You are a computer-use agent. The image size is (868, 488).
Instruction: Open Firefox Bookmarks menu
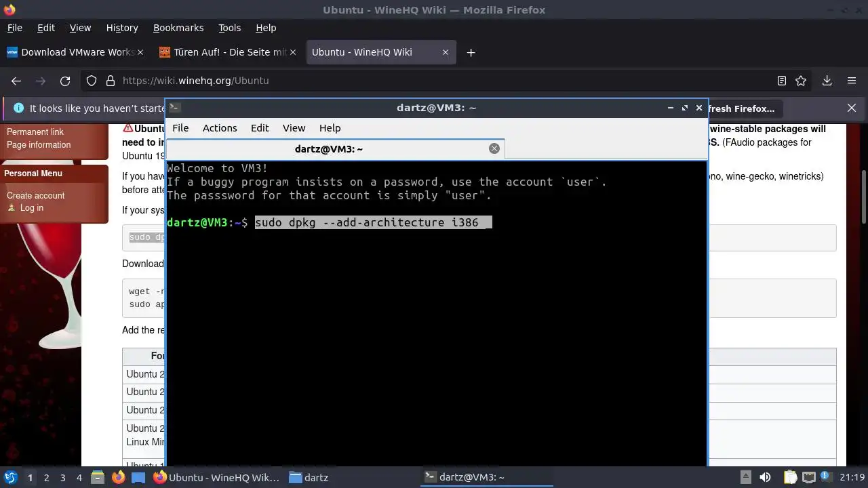[x=178, y=28]
